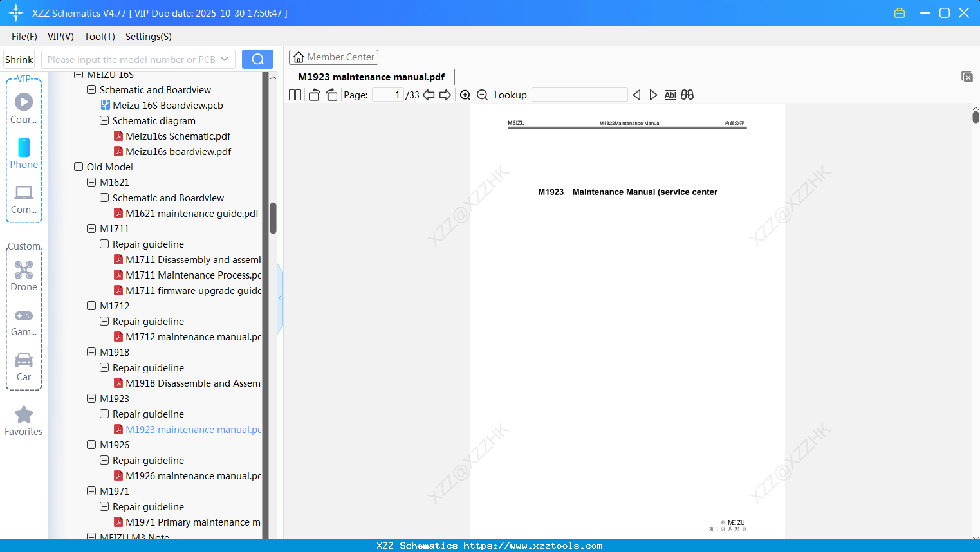This screenshot has height=552, width=980.
Task: Collapse the M1621 tree node
Action: click(91, 182)
